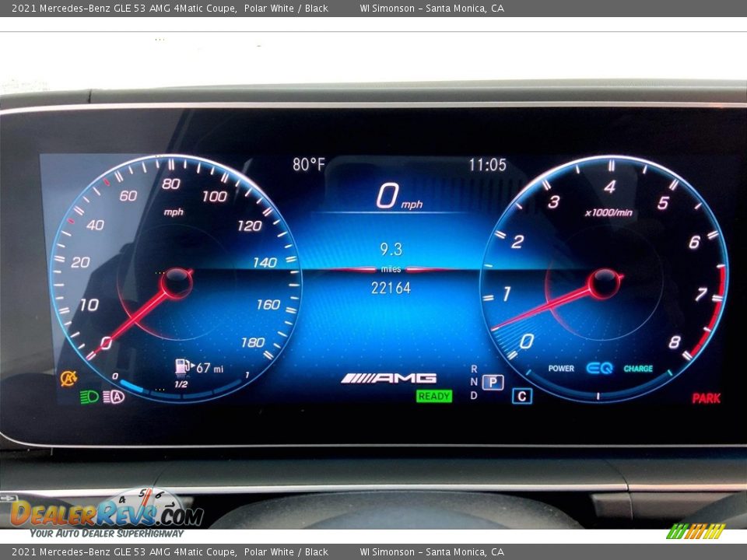747x560 pixels.
Task: Tap the 22164 odometer reading
Action: (391, 288)
